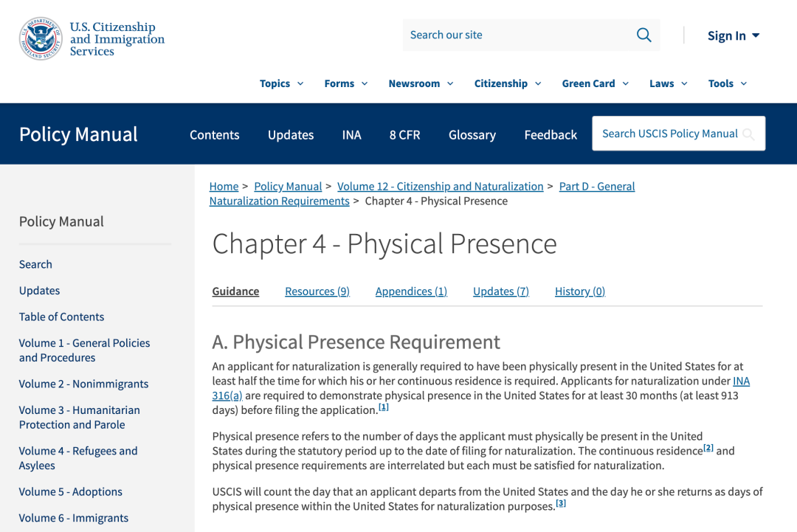Open Search in the sidebar
Viewport: 797px width, 532px height.
point(35,264)
